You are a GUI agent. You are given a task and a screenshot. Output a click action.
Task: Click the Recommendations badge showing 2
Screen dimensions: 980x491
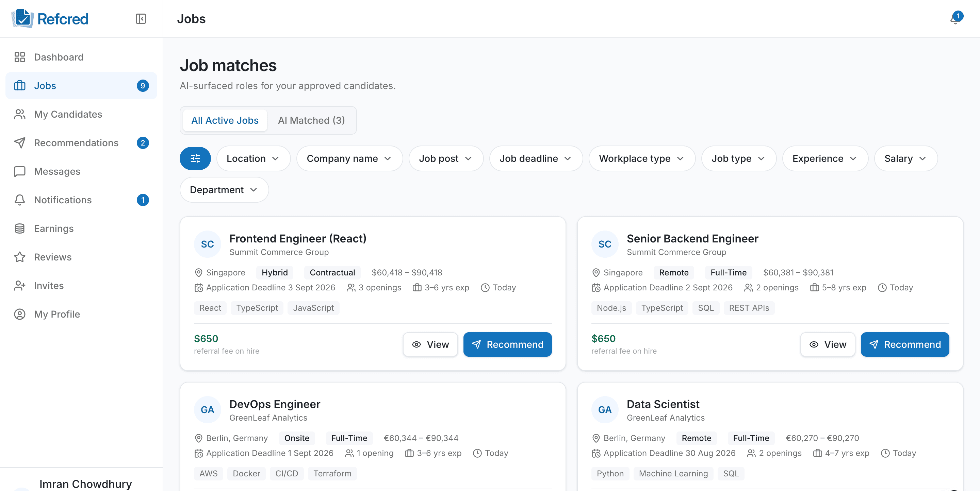pyautogui.click(x=143, y=142)
